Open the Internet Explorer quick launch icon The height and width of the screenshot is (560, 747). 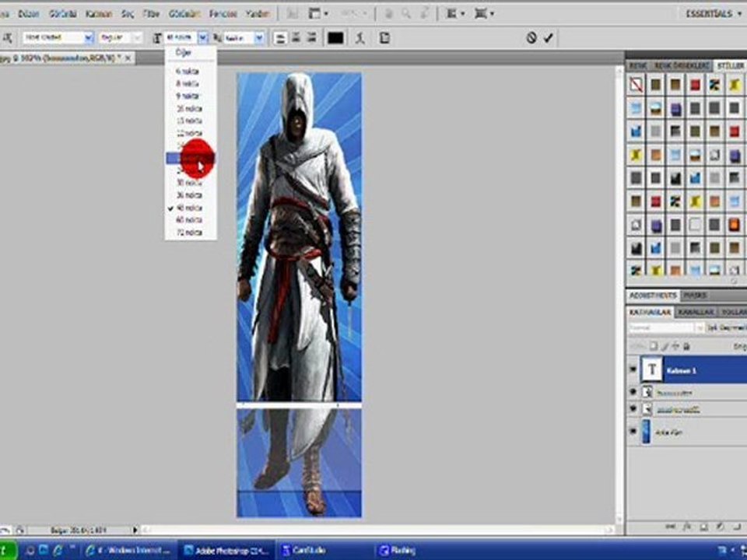pos(58,551)
